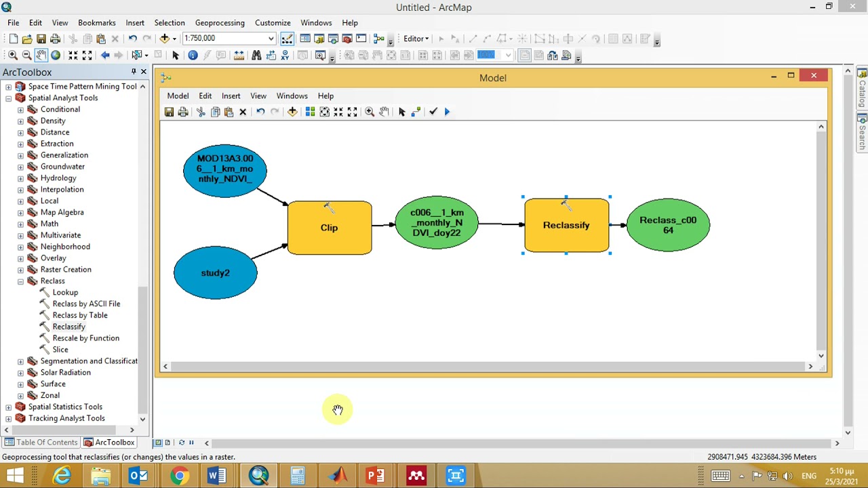Image resolution: width=868 pixels, height=488 pixels.
Task: Click the Add Data button in ArcMap toolbar
Action: pos(165,39)
